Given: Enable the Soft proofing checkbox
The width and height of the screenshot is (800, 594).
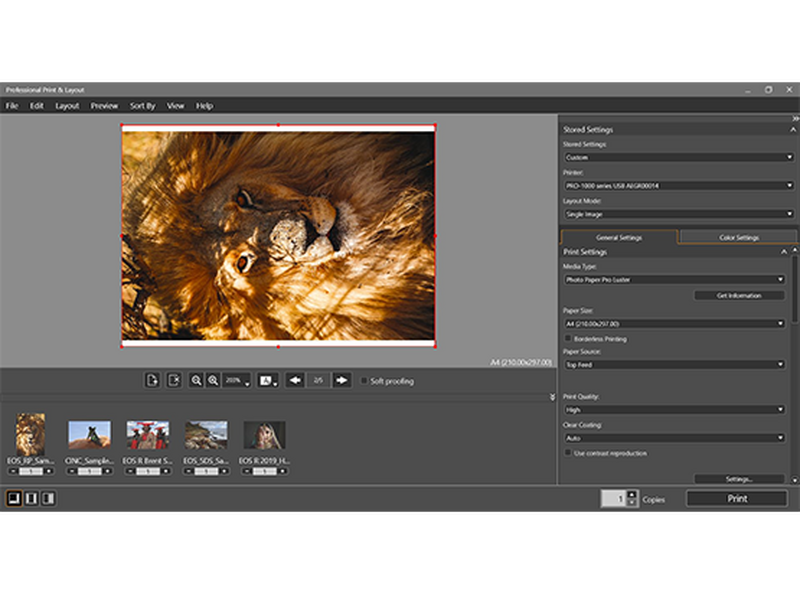Looking at the screenshot, I should click(364, 381).
